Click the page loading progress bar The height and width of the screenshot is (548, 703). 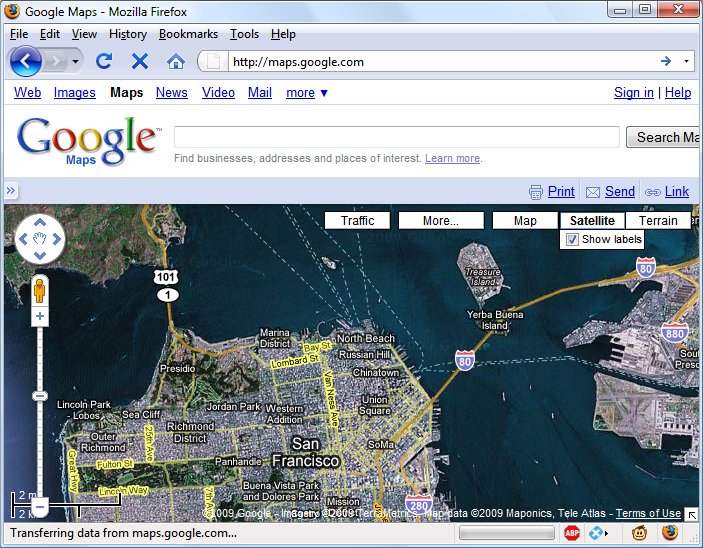[x=507, y=533]
